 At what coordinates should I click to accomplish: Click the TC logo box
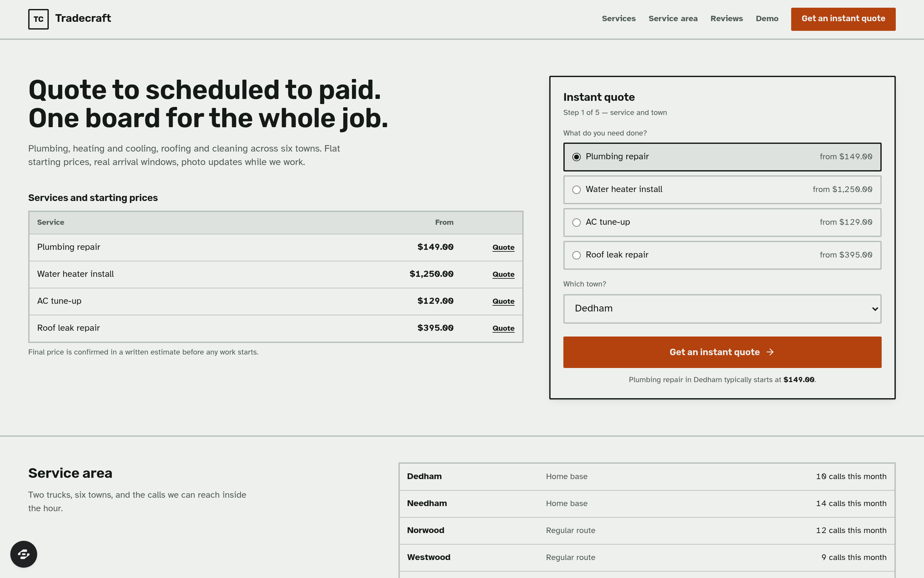[x=38, y=19]
